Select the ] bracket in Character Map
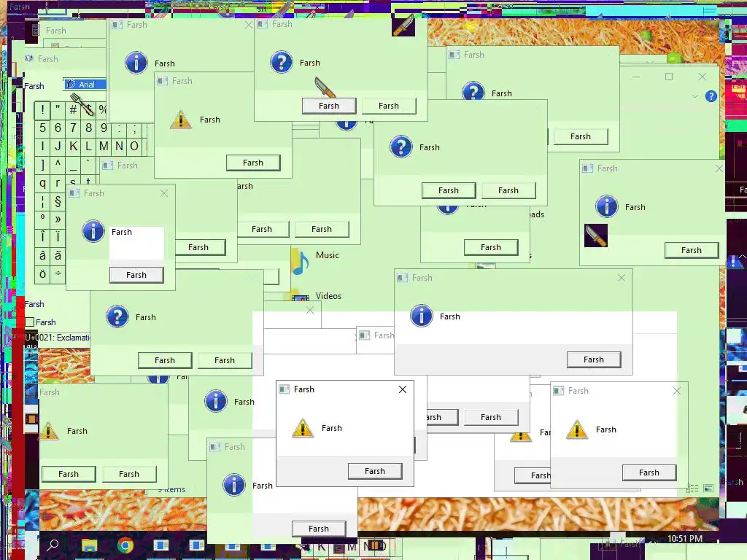Screen dimensions: 747x560 42,164
